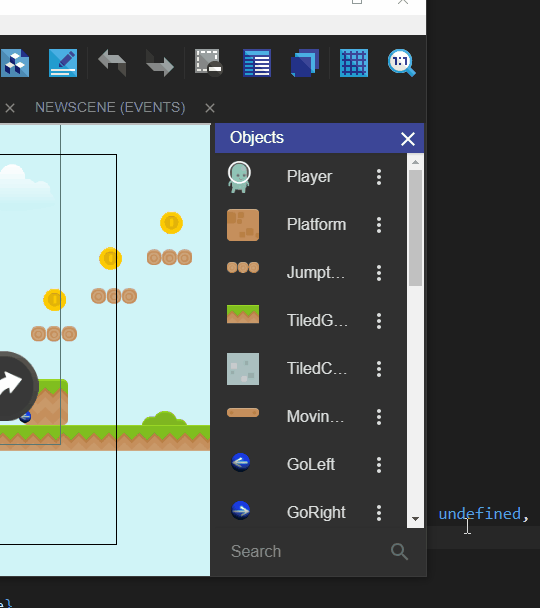The image size is (540, 608).
Task: Click the Player name in objects list
Action: click(x=309, y=177)
